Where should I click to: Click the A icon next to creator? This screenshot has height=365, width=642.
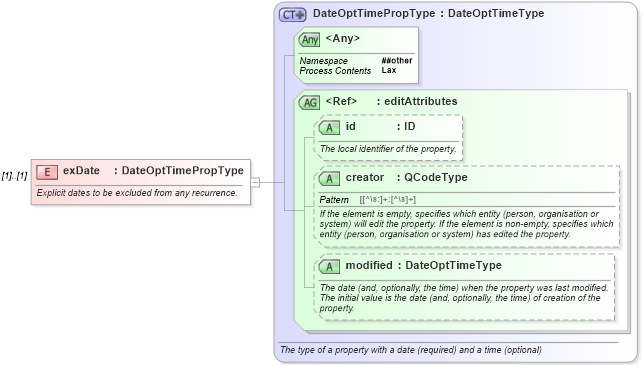pyautogui.click(x=329, y=179)
